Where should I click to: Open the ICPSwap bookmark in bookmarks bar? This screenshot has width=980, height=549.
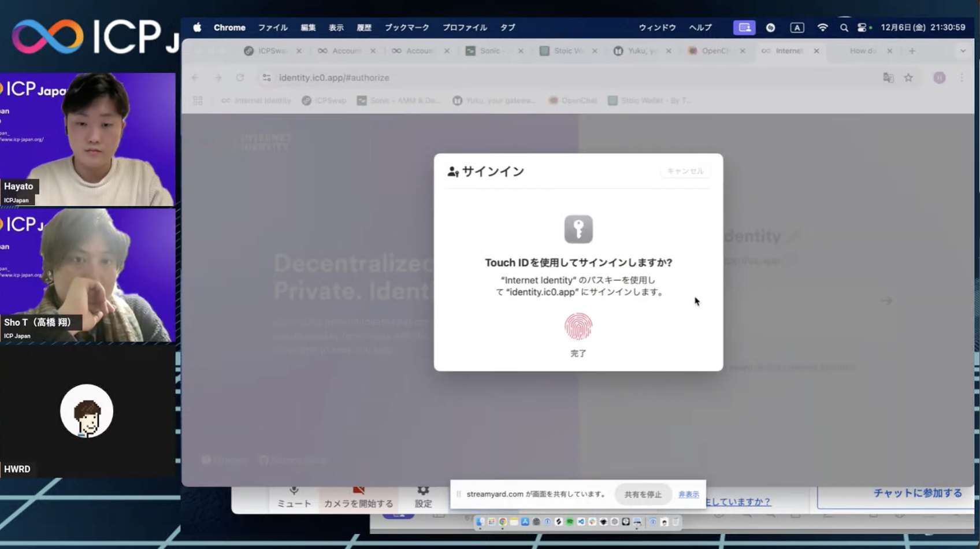click(x=324, y=100)
